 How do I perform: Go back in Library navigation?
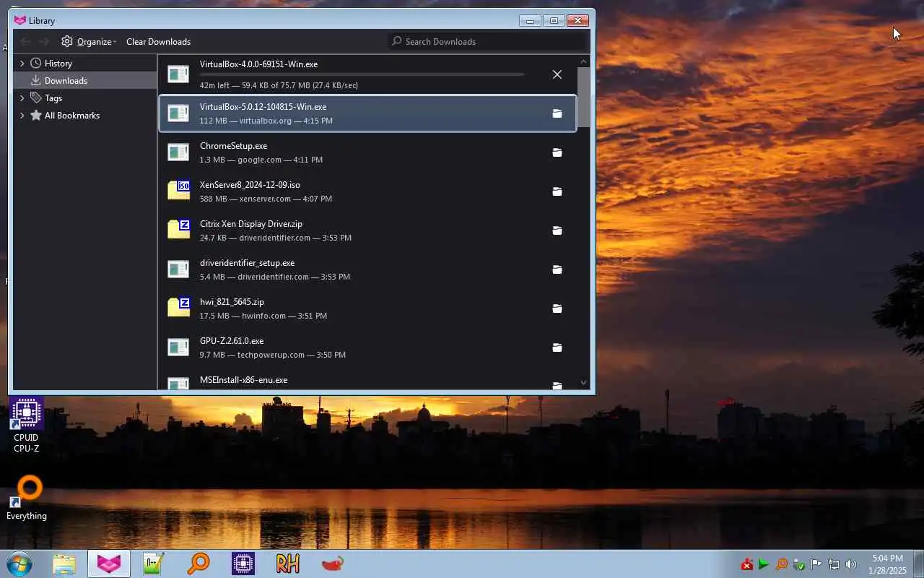tap(25, 41)
